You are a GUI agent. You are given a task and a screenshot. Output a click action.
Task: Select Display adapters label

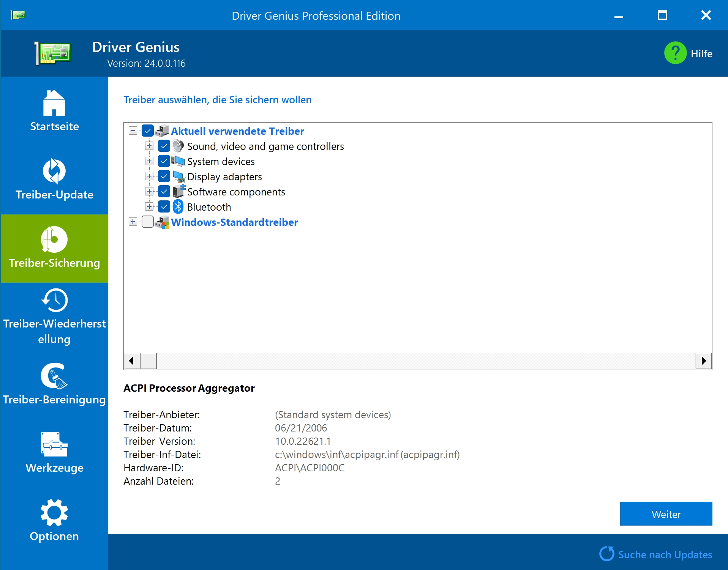[x=224, y=176]
